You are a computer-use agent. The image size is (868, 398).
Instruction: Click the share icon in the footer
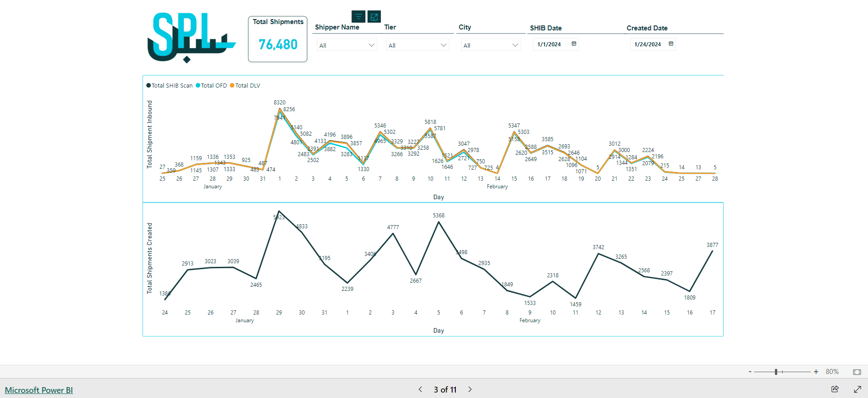(835, 389)
